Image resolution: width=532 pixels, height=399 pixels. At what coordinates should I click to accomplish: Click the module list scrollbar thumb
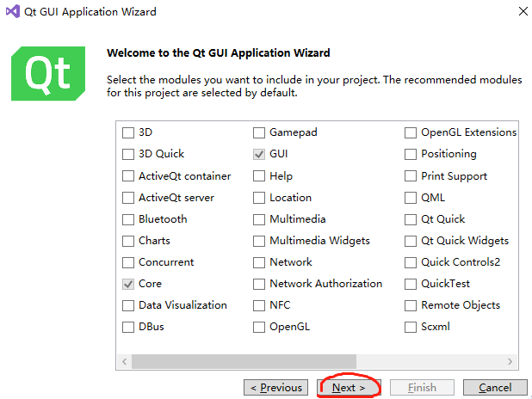(x=244, y=361)
